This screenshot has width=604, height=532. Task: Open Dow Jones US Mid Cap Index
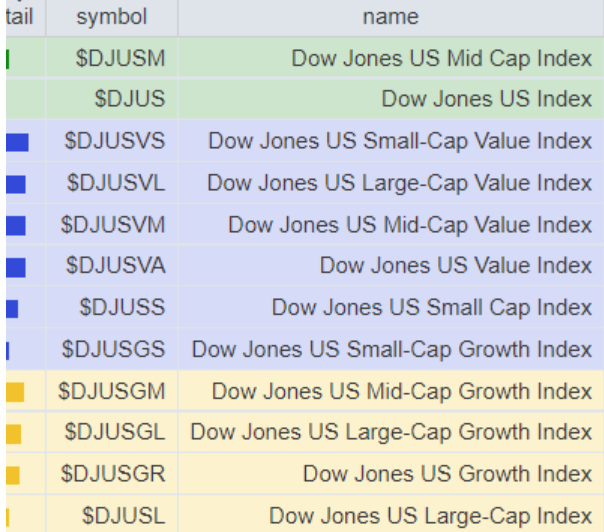[x=441, y=59]
